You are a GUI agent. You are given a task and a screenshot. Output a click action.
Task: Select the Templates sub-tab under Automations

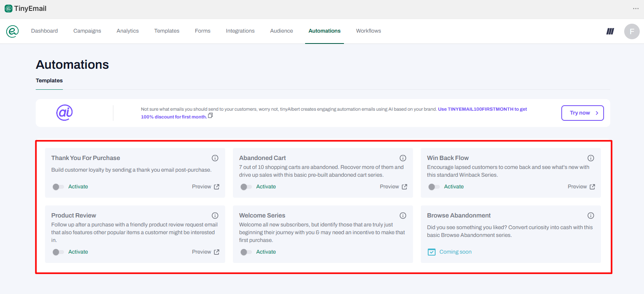(x=49, y=81)
